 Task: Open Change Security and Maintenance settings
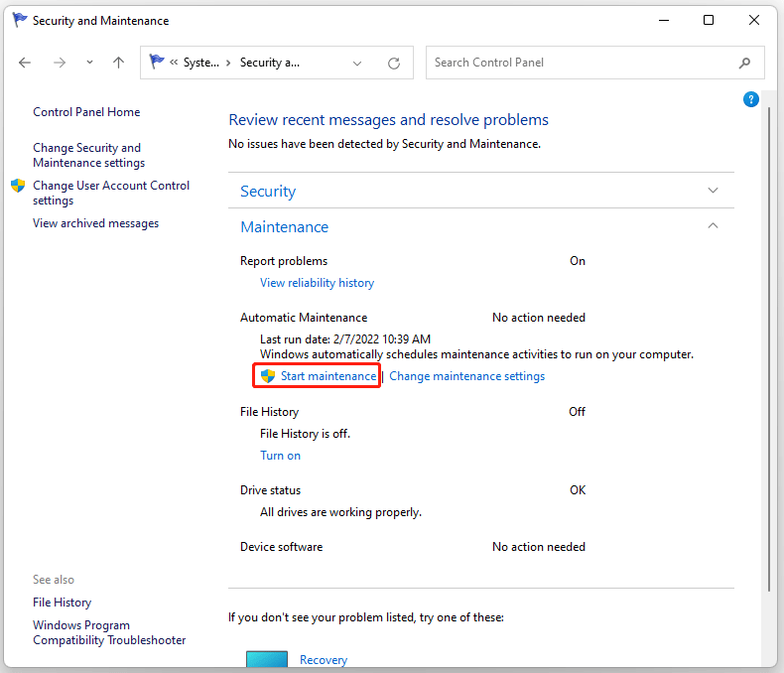click(x=89, y=155)
